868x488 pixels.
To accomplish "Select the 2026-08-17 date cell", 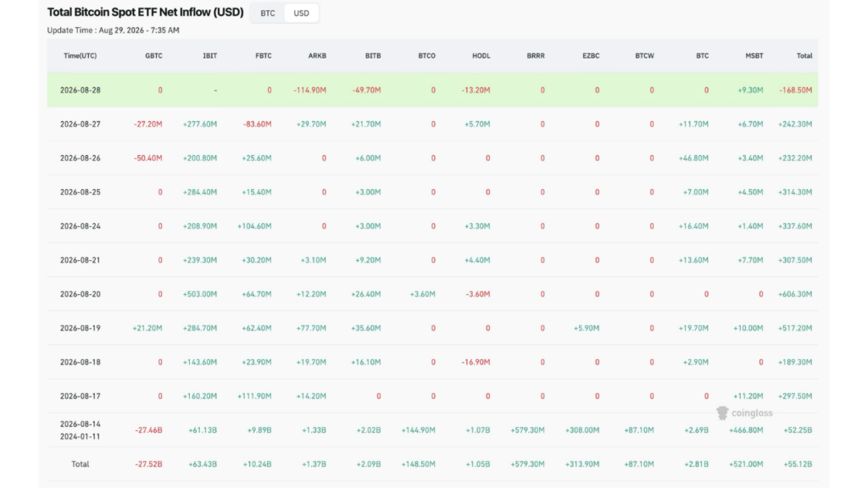I will pyautogui.click(x=81, y=396).
